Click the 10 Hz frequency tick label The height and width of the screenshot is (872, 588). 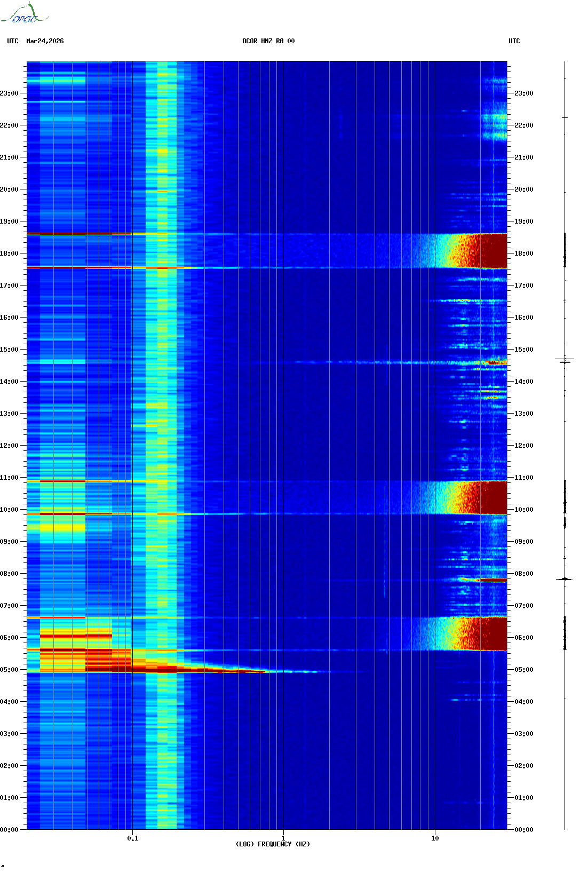(435, 838)
